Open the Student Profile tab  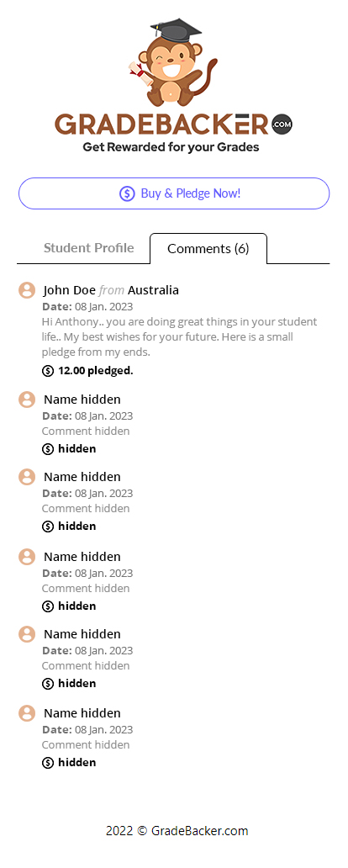[x=88, y=247]
